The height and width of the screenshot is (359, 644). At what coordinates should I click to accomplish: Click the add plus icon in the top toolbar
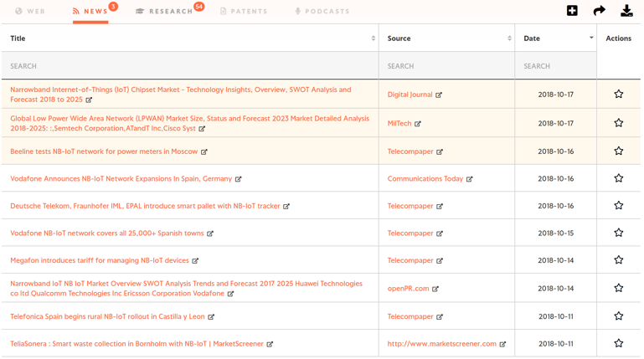(x=572, y=11)
